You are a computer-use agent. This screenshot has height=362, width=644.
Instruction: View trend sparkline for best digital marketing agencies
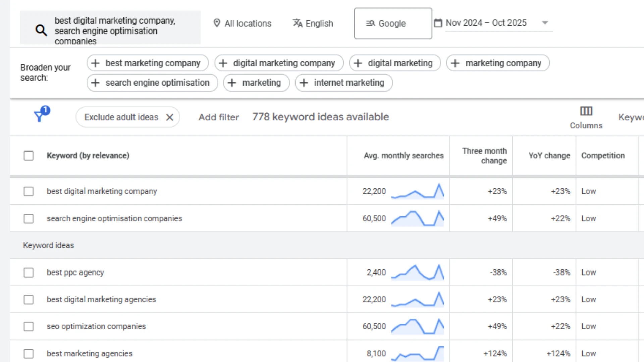[418, 299]
